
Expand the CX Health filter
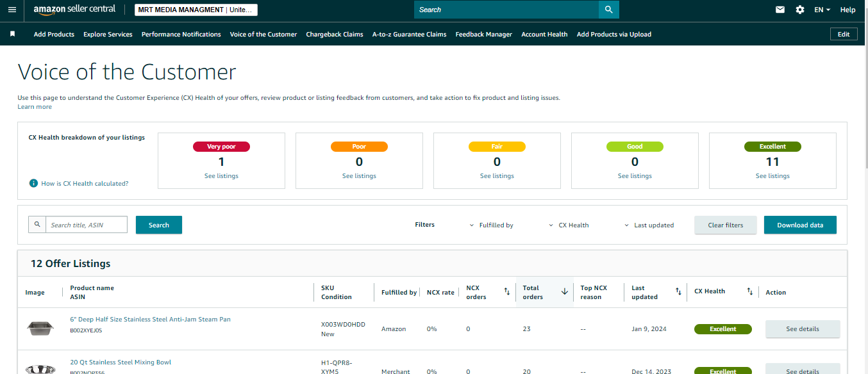click(569, 225)
